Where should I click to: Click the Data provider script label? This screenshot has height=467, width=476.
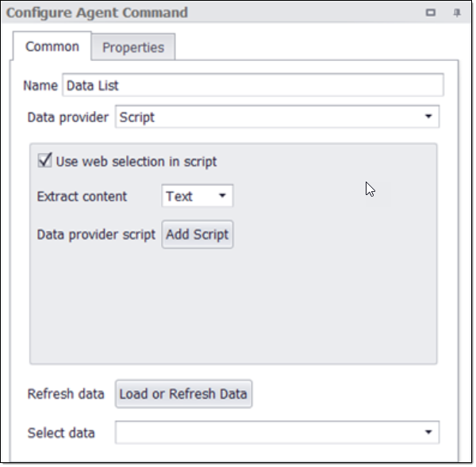tap(96, 235)
